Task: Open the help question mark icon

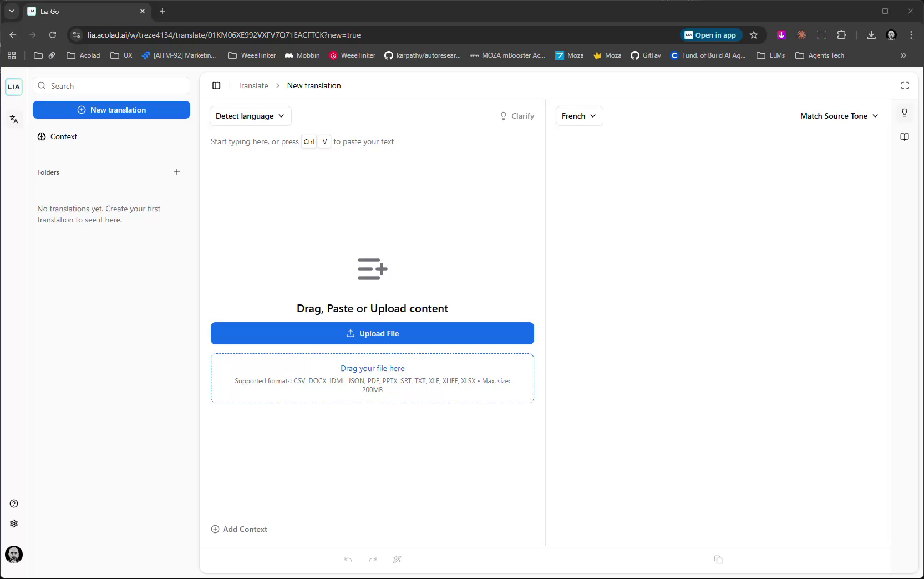Action: point(14,504)
